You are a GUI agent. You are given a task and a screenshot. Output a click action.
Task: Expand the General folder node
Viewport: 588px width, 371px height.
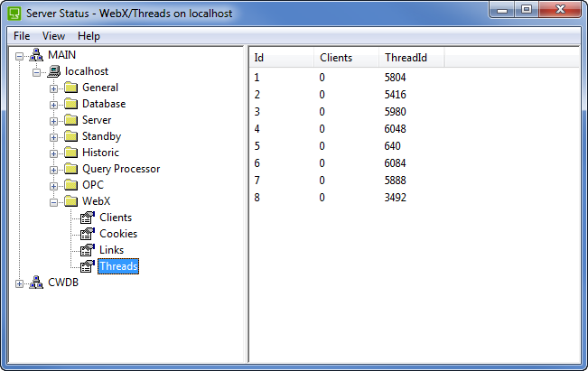coord(53,88)
